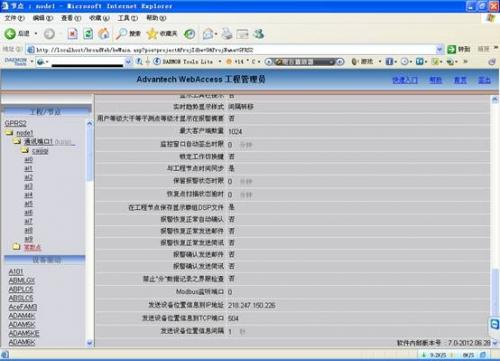Image resolution: width=500 pixels, height=361 pixels.
Task: Open the ABPLC5 device driver link
Action: 21,289
